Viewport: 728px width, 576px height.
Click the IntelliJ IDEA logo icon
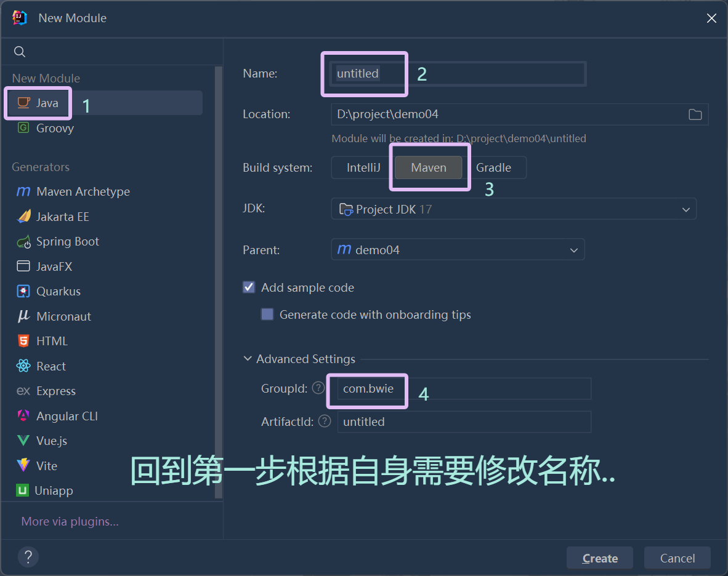pos(20,18)
